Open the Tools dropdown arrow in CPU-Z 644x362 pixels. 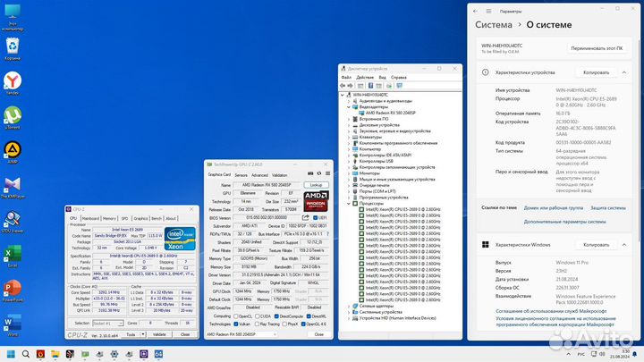point(143,334)
